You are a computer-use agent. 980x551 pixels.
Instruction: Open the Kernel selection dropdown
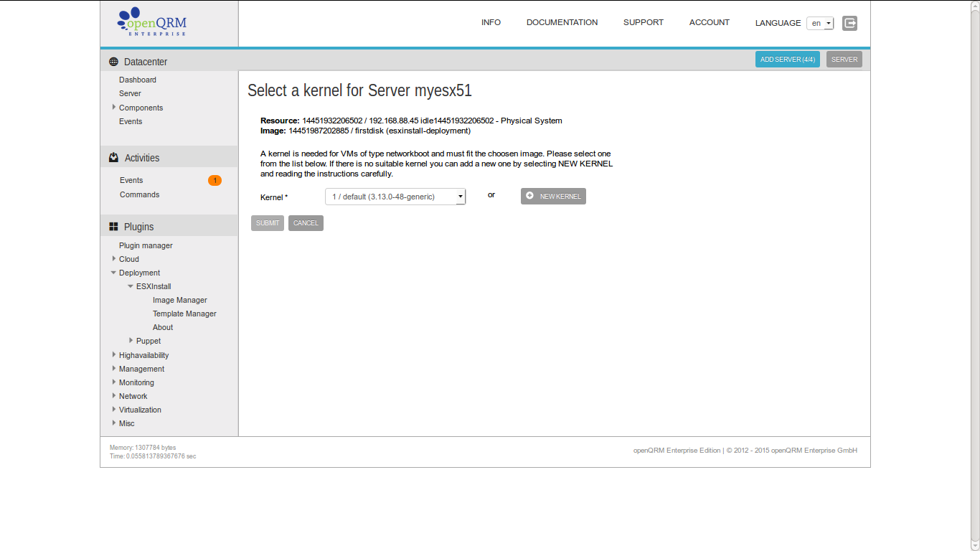pyautogui.click(x=395, y=197)
